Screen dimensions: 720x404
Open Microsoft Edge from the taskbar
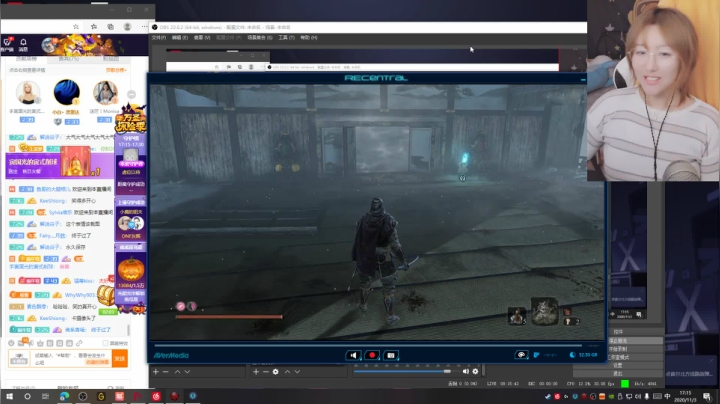tap(64, 396)
